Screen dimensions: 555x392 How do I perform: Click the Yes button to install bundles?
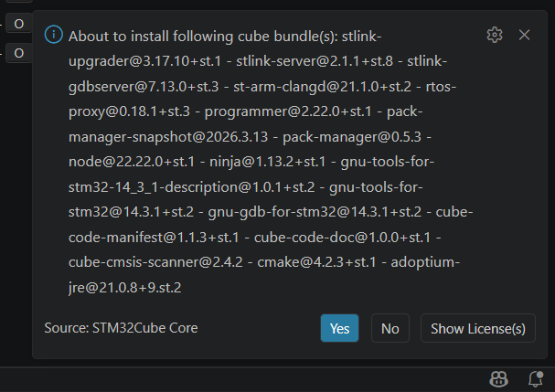[x=339, y=328]
